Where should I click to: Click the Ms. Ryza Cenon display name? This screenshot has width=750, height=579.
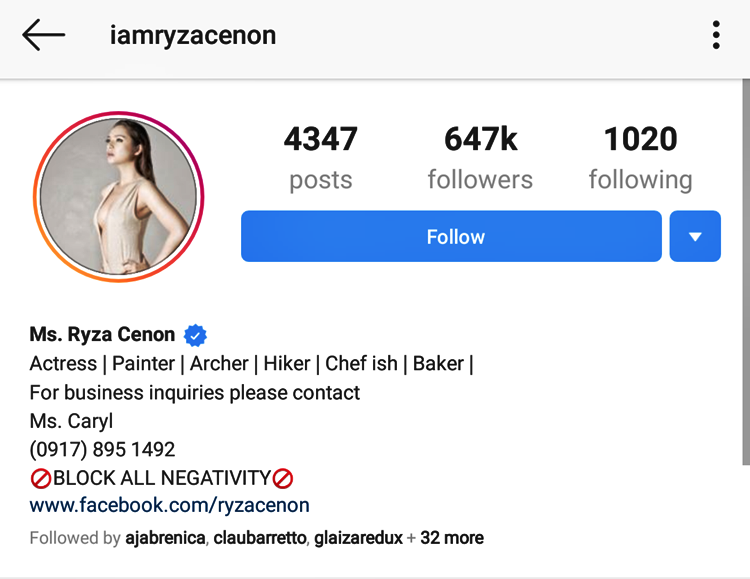102,334
